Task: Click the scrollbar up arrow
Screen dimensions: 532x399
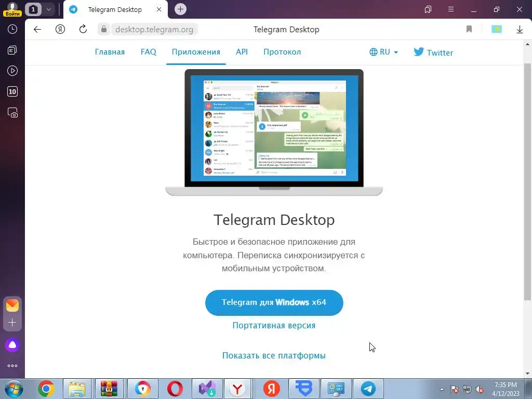Action: pos(528,44)
